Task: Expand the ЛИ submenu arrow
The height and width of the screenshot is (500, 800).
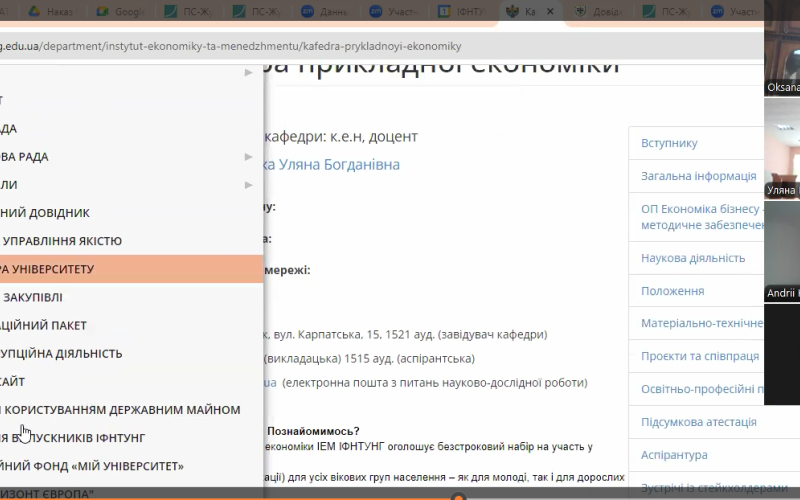Action: 248,185
